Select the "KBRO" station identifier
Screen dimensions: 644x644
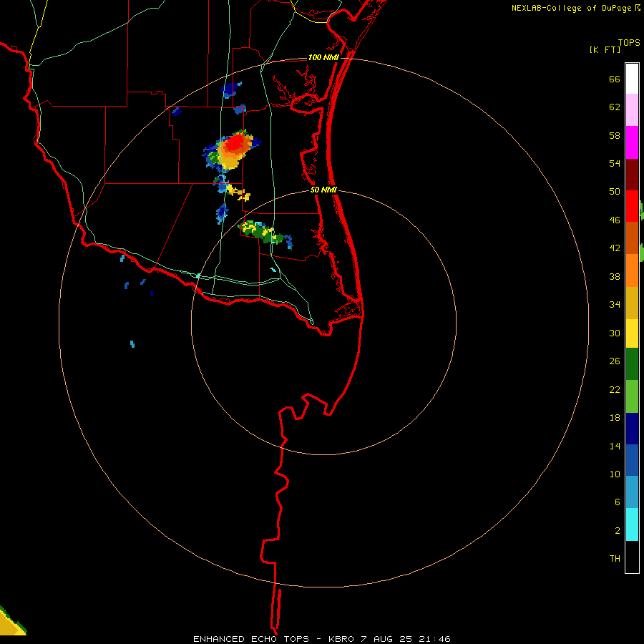pyautogui.click(x=341, y=639)
